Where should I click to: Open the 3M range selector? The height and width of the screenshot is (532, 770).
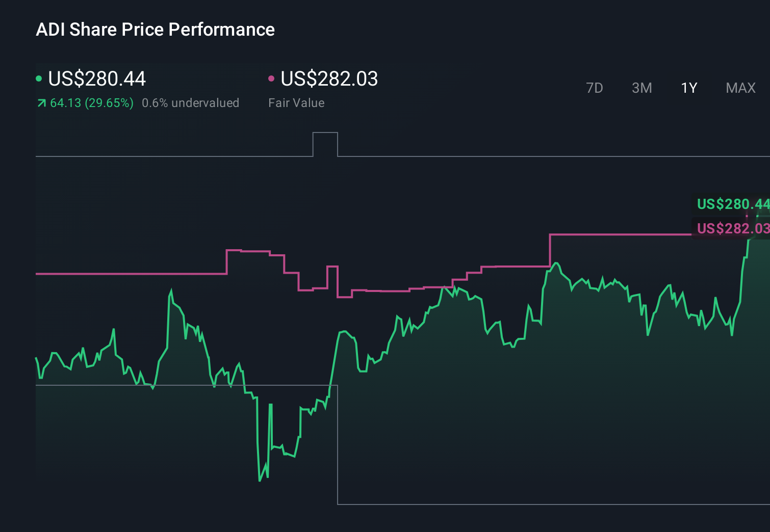tap(642, 88)
